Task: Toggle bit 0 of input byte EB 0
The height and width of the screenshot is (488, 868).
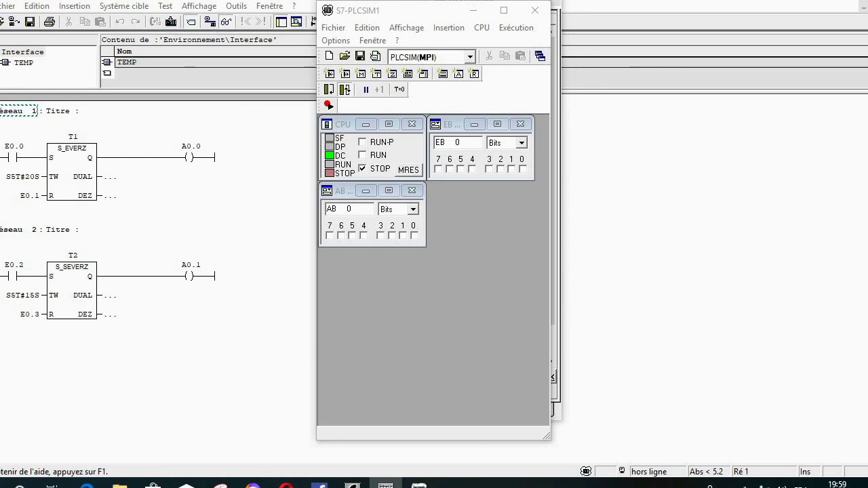Action: (522, 169)
